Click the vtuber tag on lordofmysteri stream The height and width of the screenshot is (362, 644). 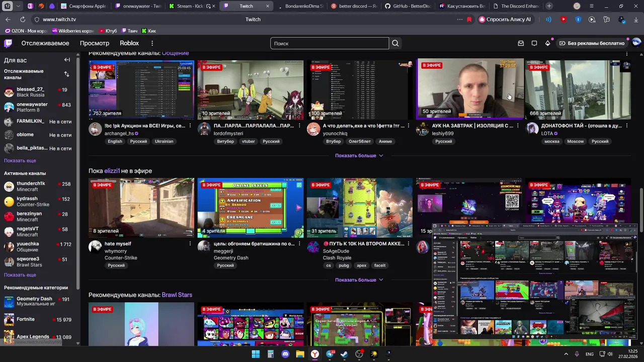coord(249,141)
